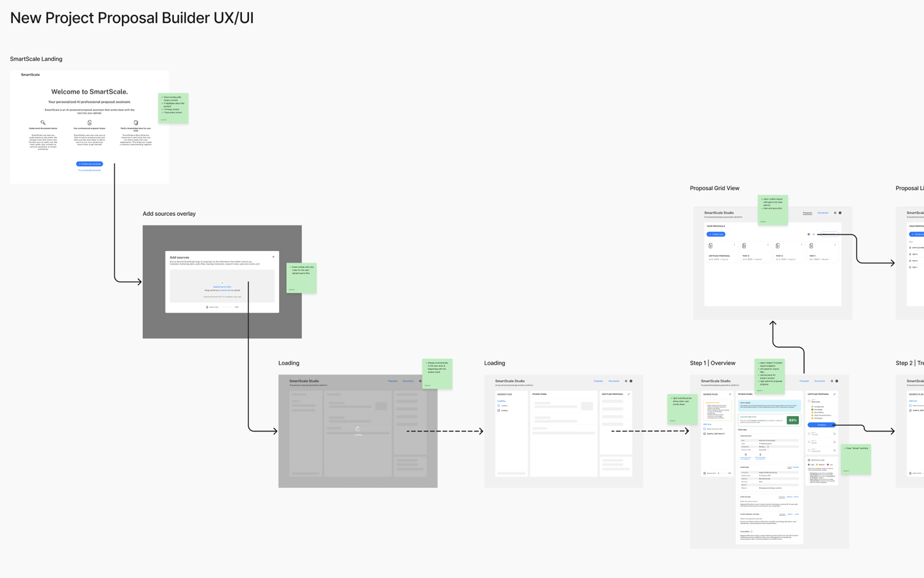Click Try an example proposal link
This screenshot has height=578, width=924.
point(89,170)
